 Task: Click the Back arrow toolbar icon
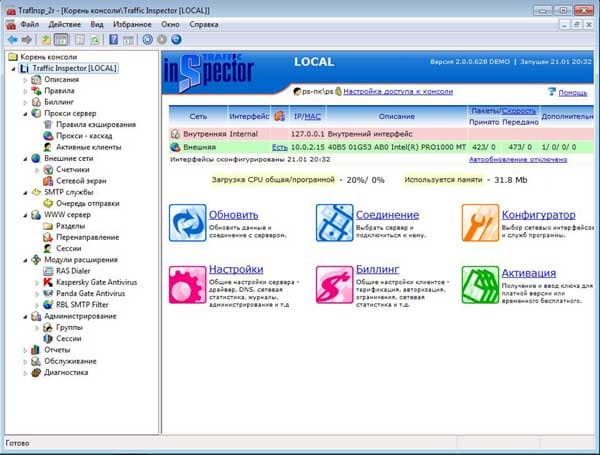[x=13, y=39]
